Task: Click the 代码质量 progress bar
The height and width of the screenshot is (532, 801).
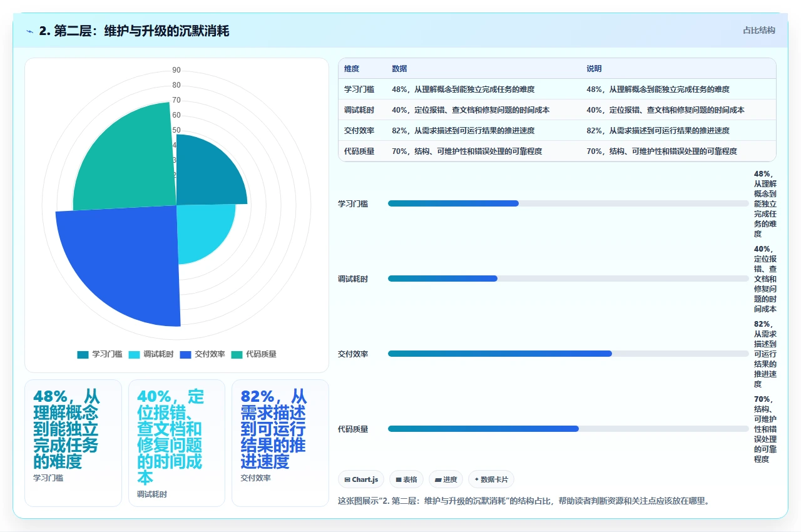Action: pos(568,429)
